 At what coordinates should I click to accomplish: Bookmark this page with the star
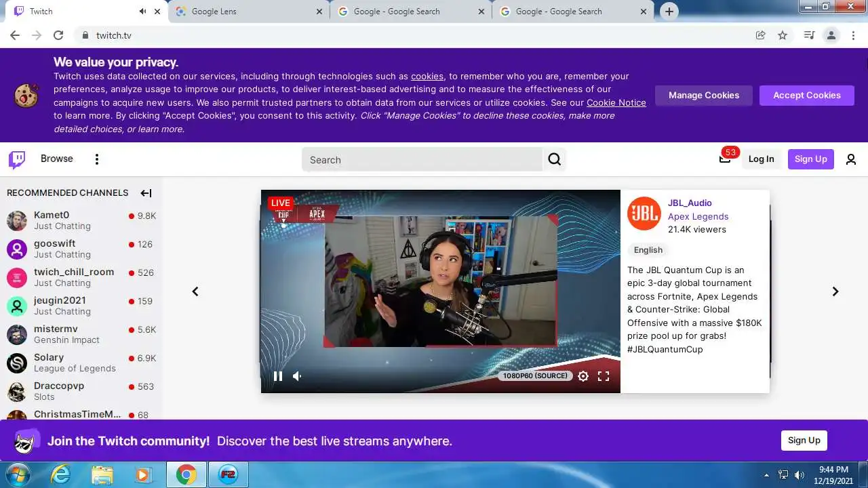[x=783, y=35]
